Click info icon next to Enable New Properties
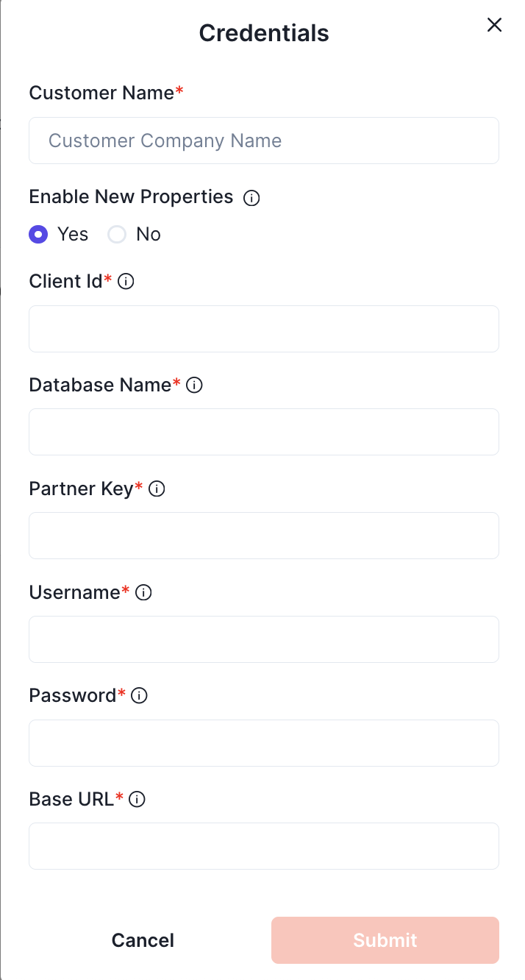The width and height of the screenshot is (525, 980). (251, 198)
